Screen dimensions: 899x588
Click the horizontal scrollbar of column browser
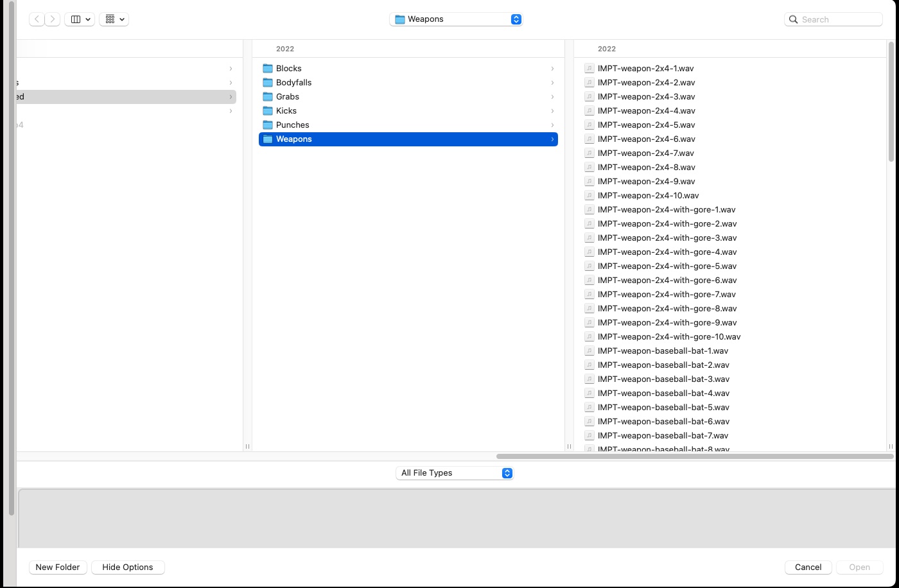point(695,456)
